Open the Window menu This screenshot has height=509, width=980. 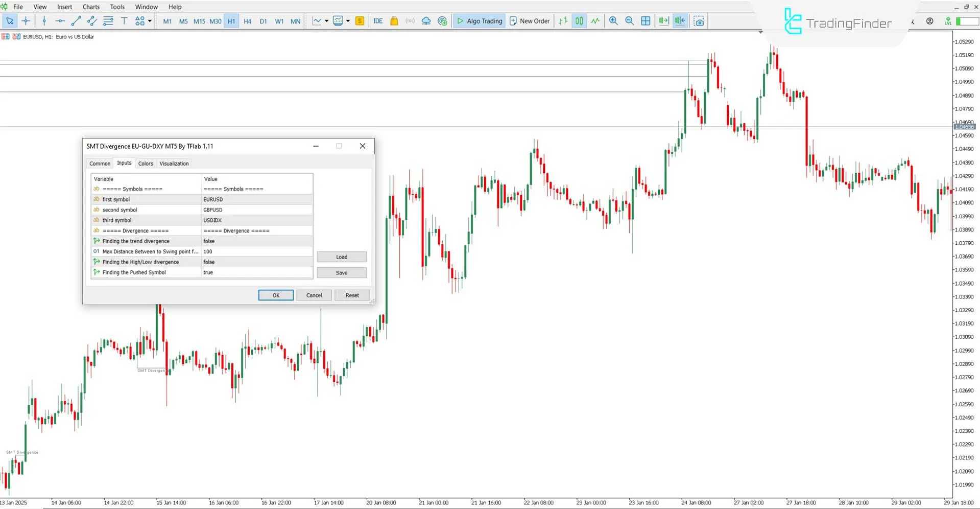coord(147,7)
